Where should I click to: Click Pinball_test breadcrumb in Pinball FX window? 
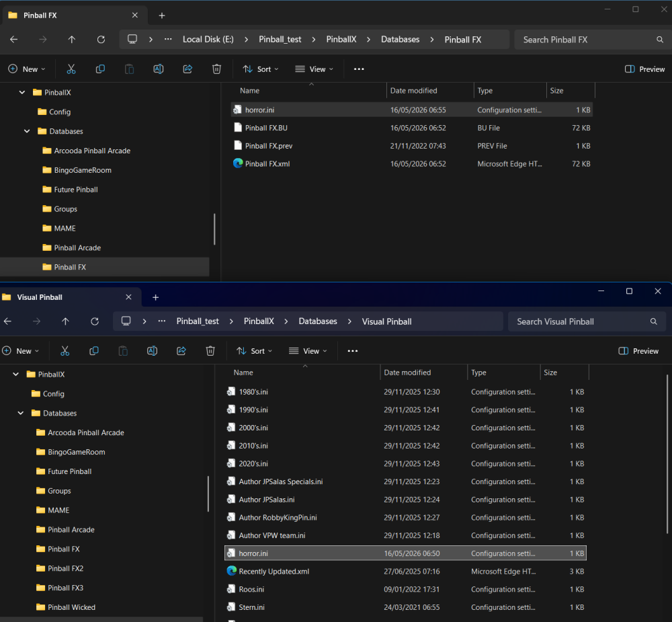[x=280, y=40]
